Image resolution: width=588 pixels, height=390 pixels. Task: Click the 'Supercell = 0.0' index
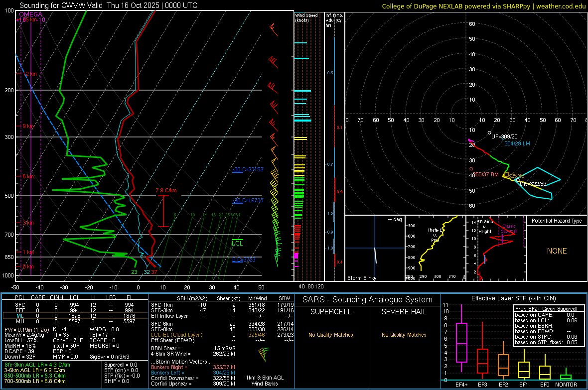coord(121,365)
